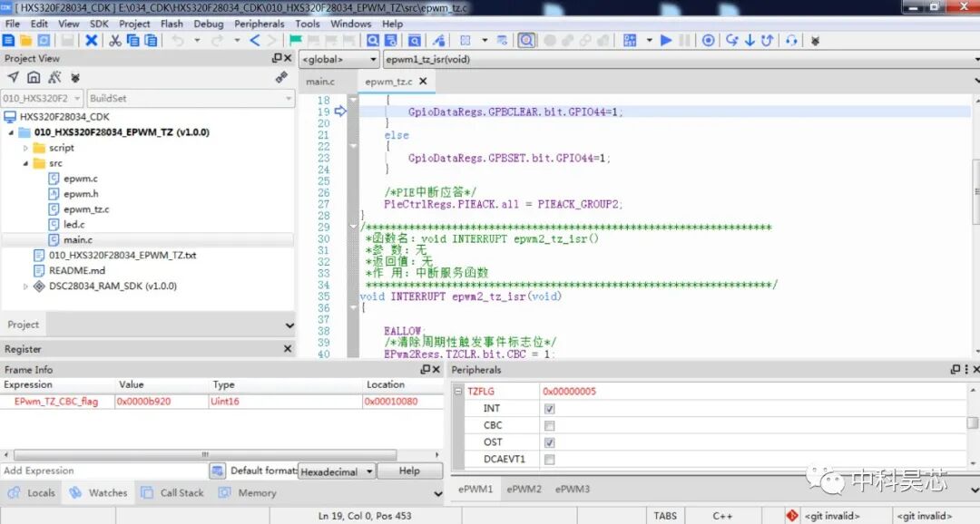Click the Frame Info horizontal scrollbar

205,455
